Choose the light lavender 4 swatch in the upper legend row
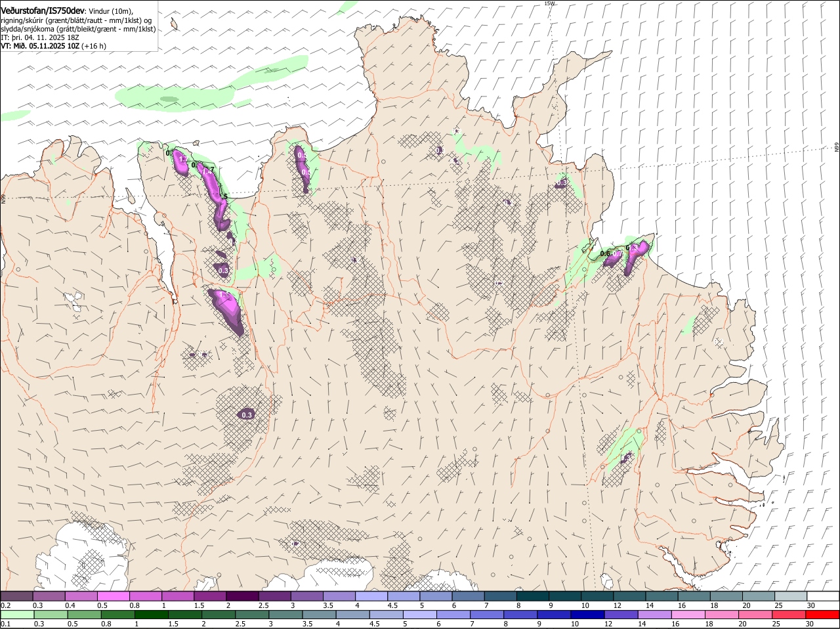Image resolution: width=840 pixels, height=629 pixels. [371, 596]
